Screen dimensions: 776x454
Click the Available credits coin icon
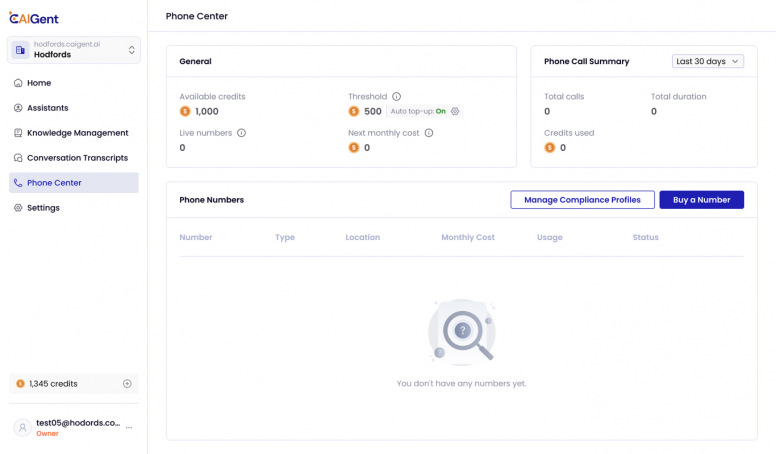click(x=185, y=112)
